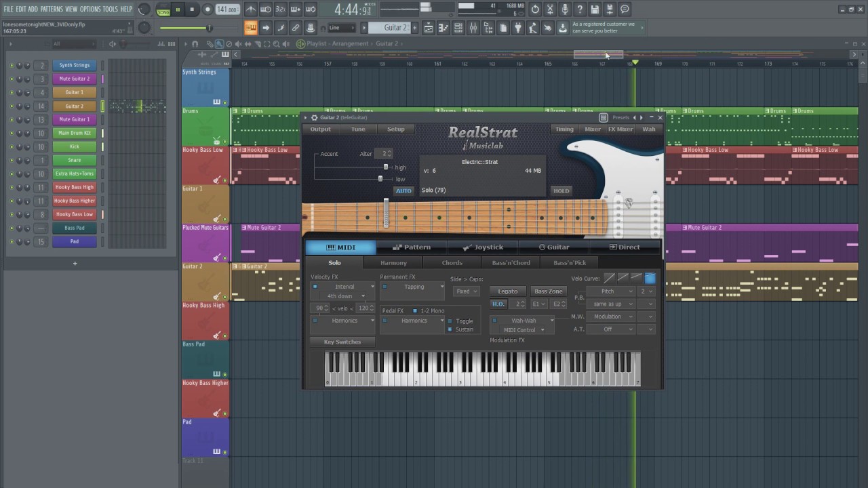
Task: Open the M.W. Modulation dropdown
Action: click(x=611, y=317)
